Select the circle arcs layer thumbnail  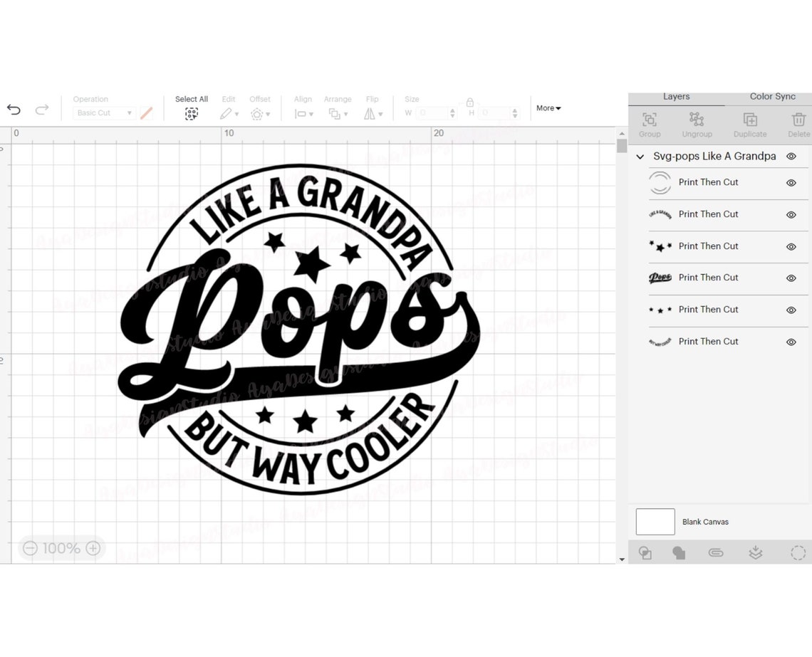click(660, 183)
